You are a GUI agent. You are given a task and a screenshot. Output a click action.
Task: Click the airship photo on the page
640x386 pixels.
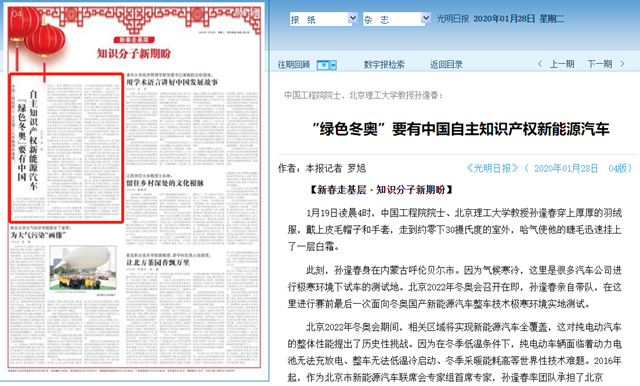[x=83, y=268]
